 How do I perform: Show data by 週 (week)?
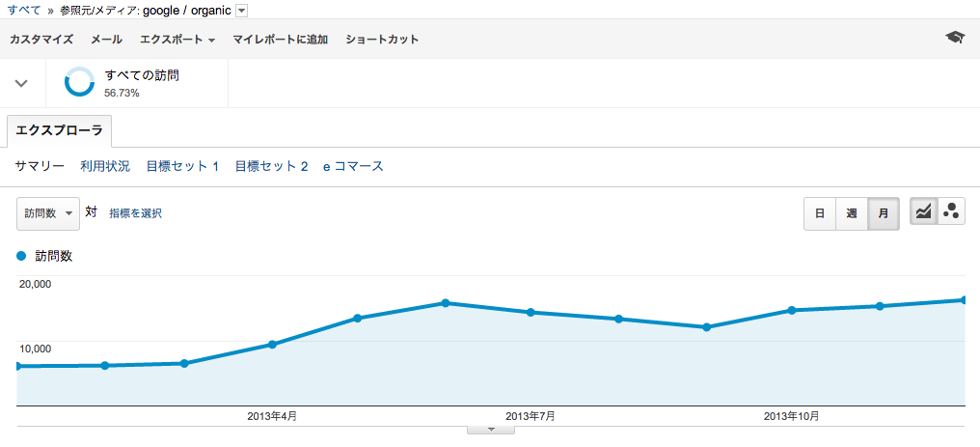pyautogui.click(x=852, y=213)
